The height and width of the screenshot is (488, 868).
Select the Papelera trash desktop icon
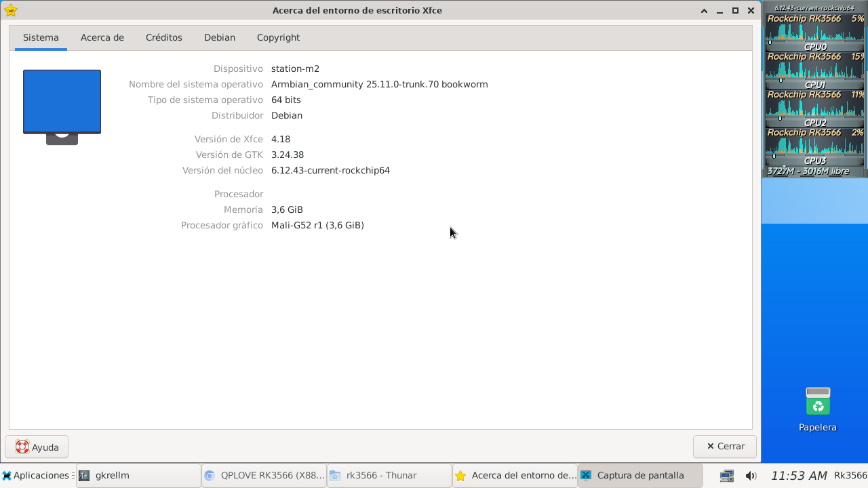click(818, 409)
